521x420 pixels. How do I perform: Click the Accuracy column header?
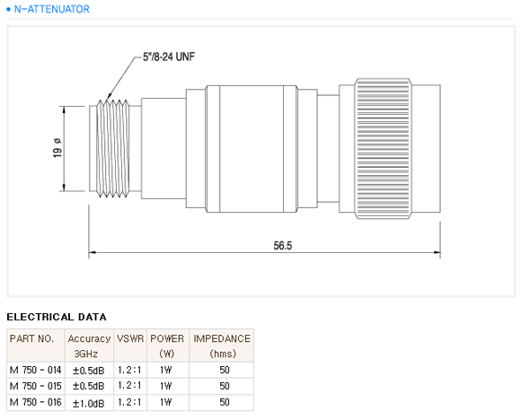pyautogui.click(x=89, y=338)
